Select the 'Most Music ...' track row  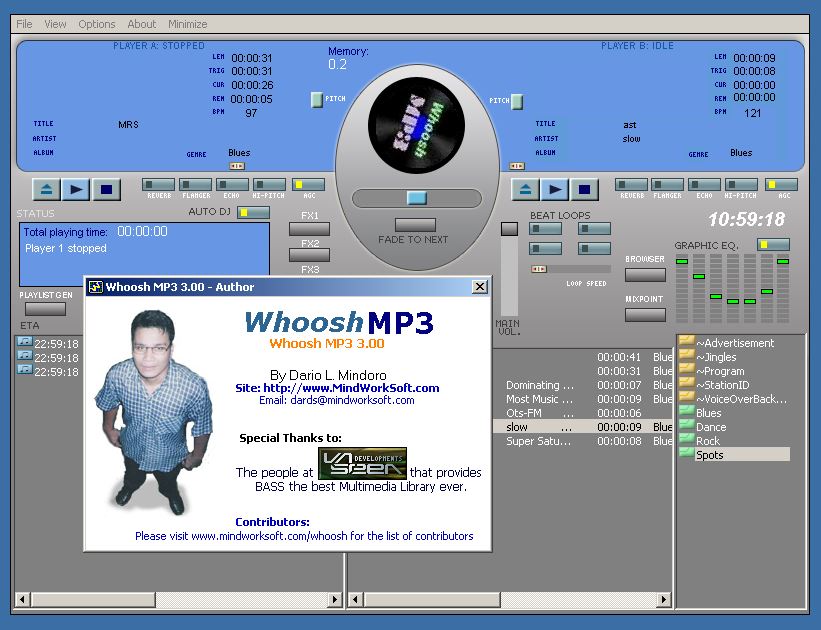pos(583,399)
